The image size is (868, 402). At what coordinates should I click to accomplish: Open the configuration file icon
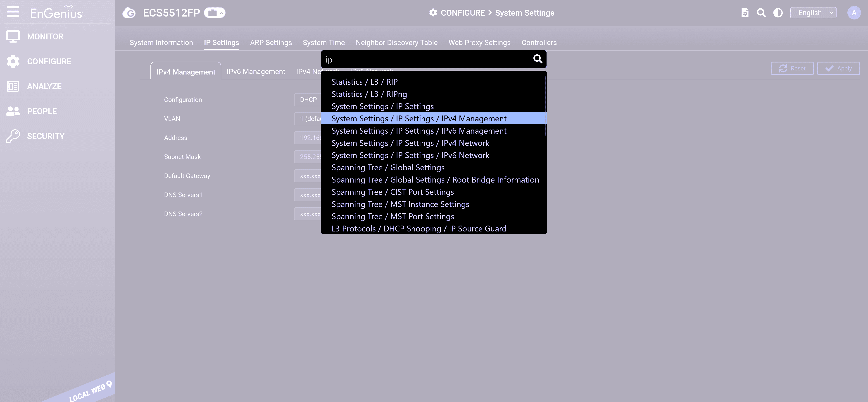tap(745, 13)
